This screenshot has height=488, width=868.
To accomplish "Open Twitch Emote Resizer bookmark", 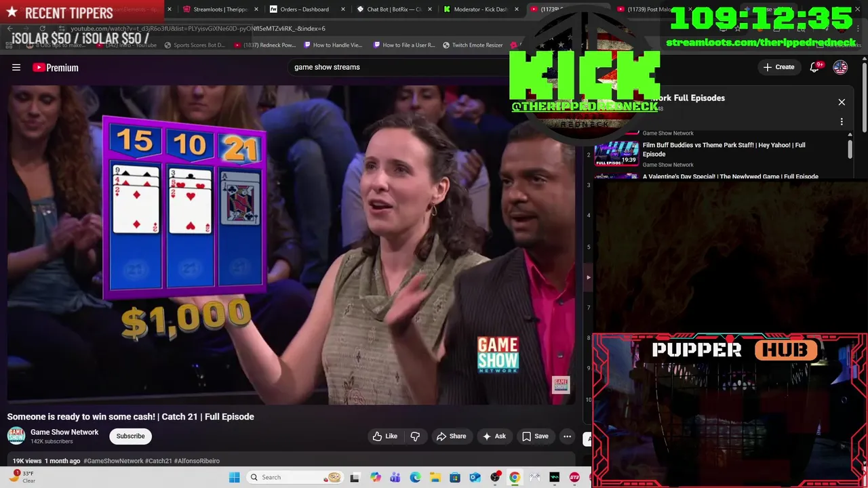I will [x=473, y=45].
